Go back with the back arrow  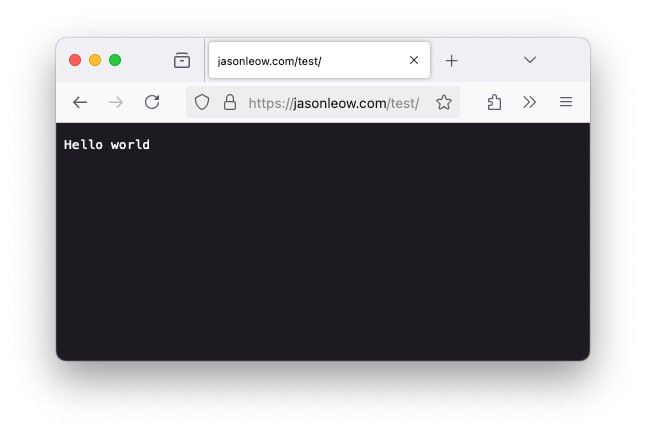coord(80,102)
